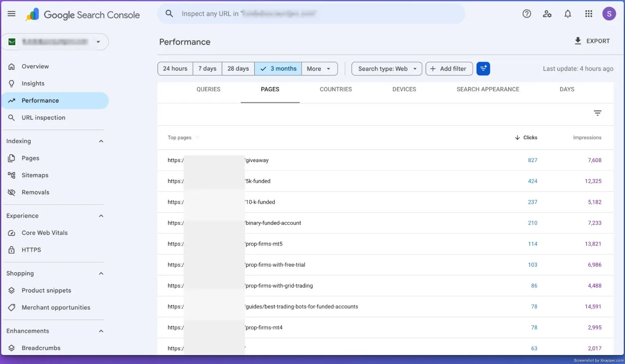Open the hamburger main menu
625x364 pixels.
click(x=12, y=14)
